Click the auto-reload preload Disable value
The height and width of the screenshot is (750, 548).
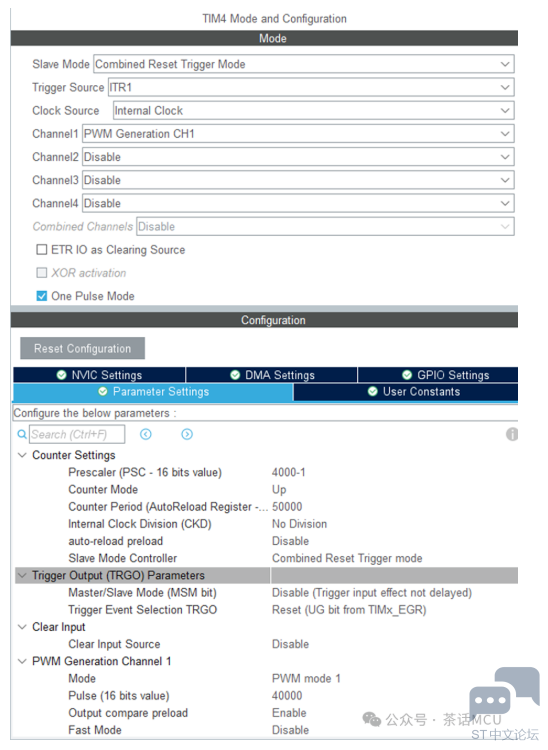tap(290, 541)
